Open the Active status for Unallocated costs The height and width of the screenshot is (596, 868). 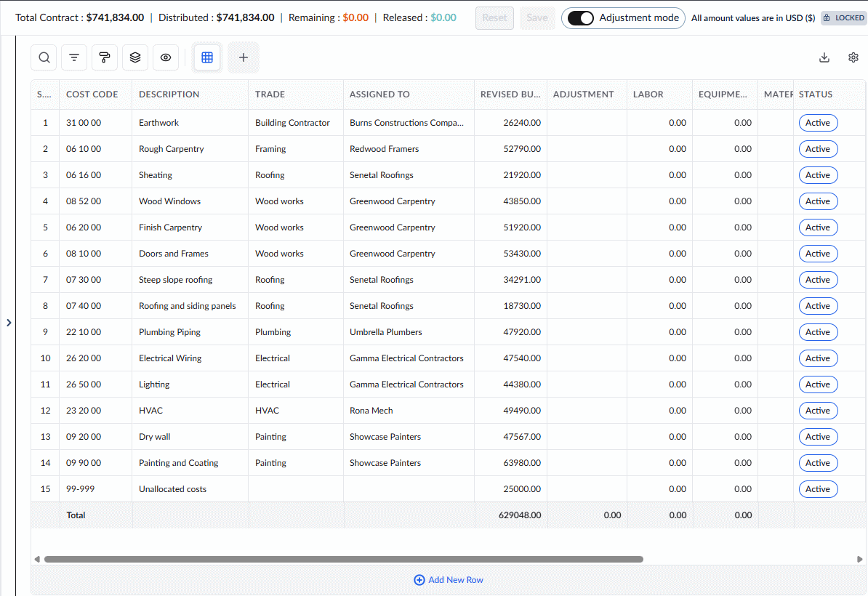click(818, 489)
